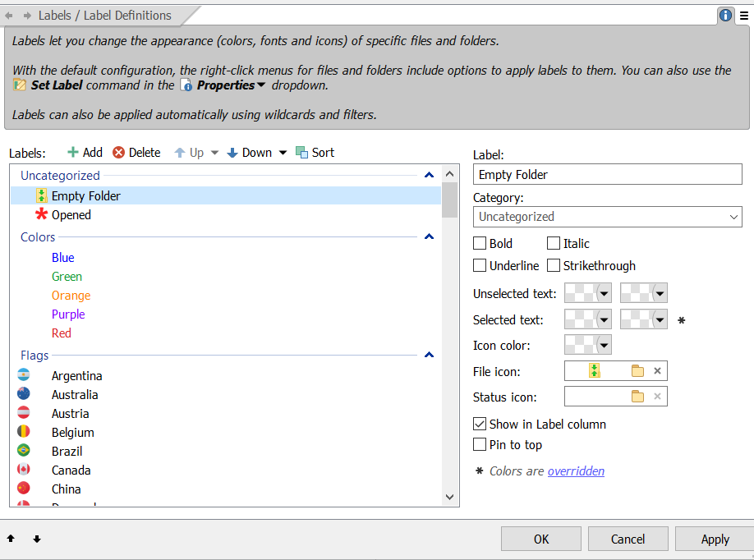This screenshot has width=754, height=560.
Task: Enable the Bold checkbox
Action: [x=480, y=243]
